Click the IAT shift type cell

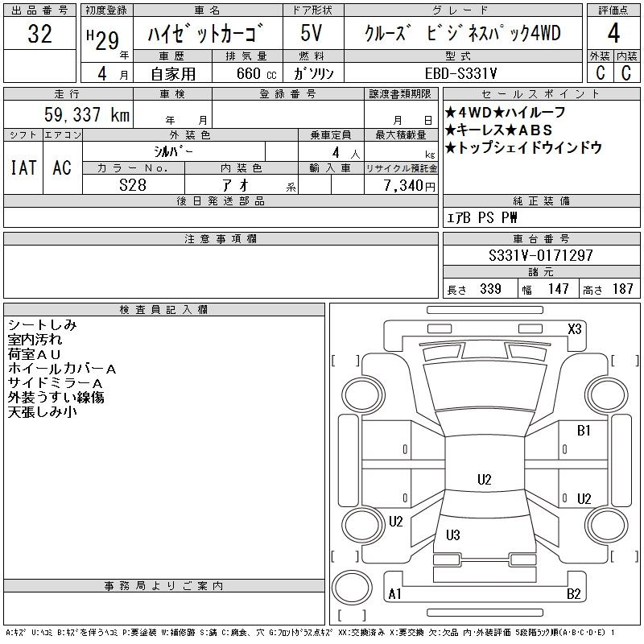click(x=23, y=167)
